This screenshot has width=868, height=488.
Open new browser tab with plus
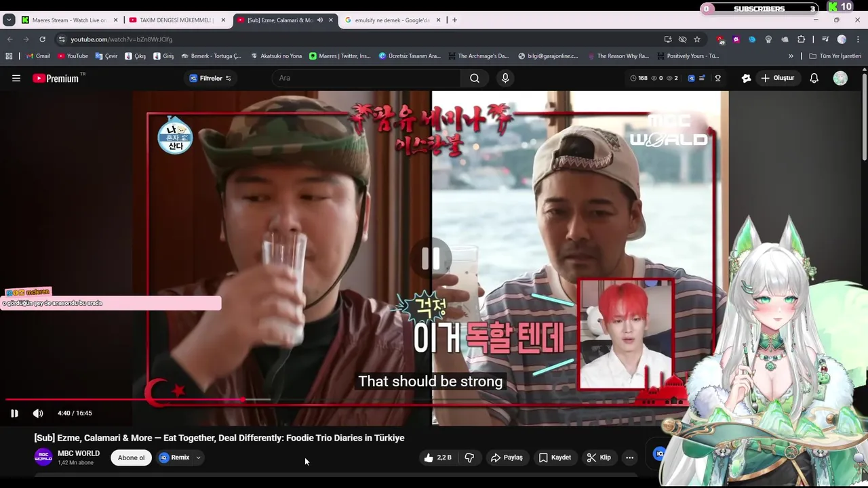coord(454,20)
